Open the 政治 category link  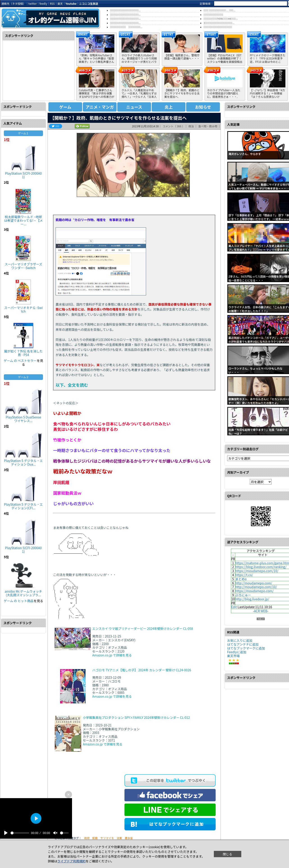(191, 126)
